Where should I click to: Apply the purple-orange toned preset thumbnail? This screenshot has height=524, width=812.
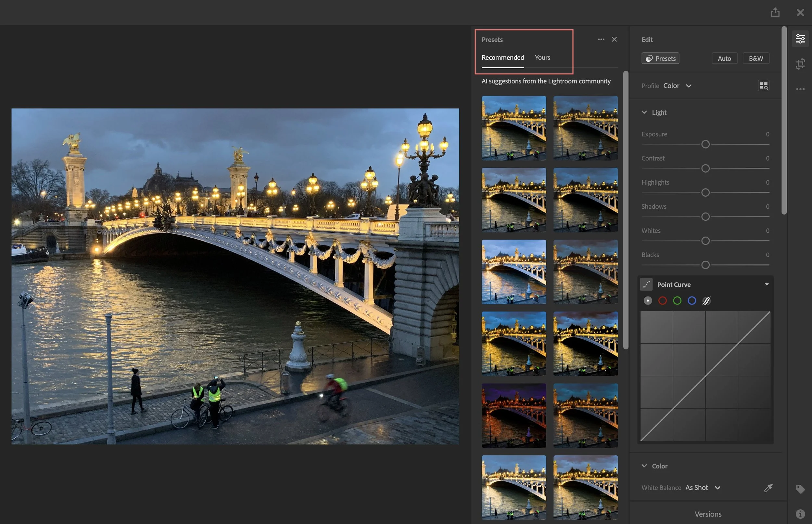point(514,415)
